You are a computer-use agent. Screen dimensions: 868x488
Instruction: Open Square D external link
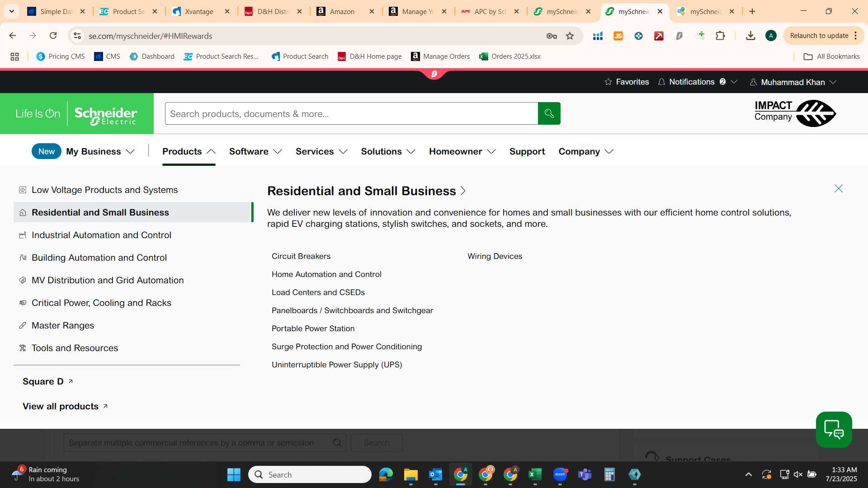tap(48, 381)
